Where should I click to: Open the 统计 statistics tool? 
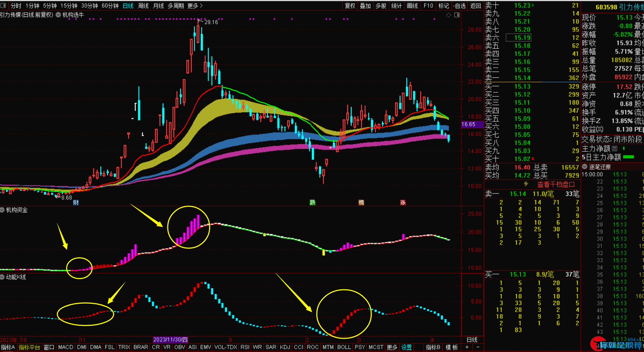pyautogui.click(x=396, y=5)
